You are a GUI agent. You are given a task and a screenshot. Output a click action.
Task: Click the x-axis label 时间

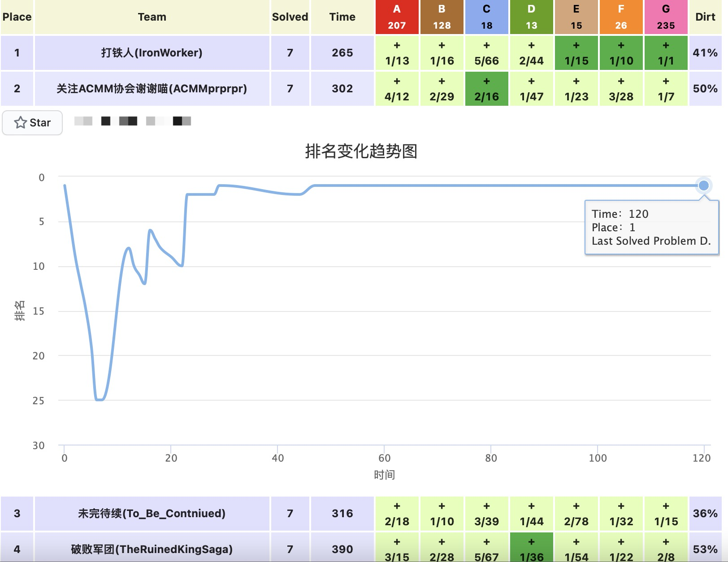[x=384, y=475]
